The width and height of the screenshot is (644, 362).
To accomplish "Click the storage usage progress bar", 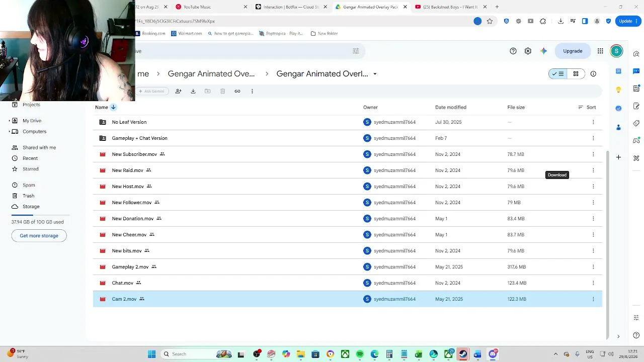I will click(x=40, y=215).
